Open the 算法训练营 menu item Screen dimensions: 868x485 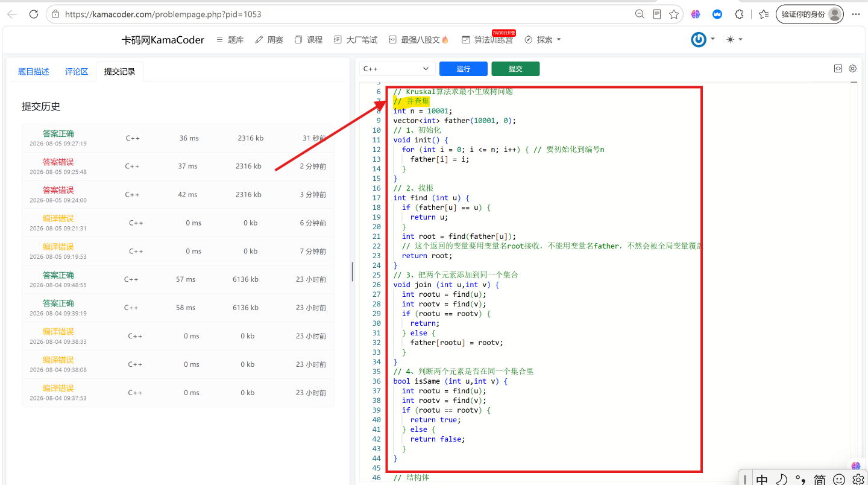point(487,40)
